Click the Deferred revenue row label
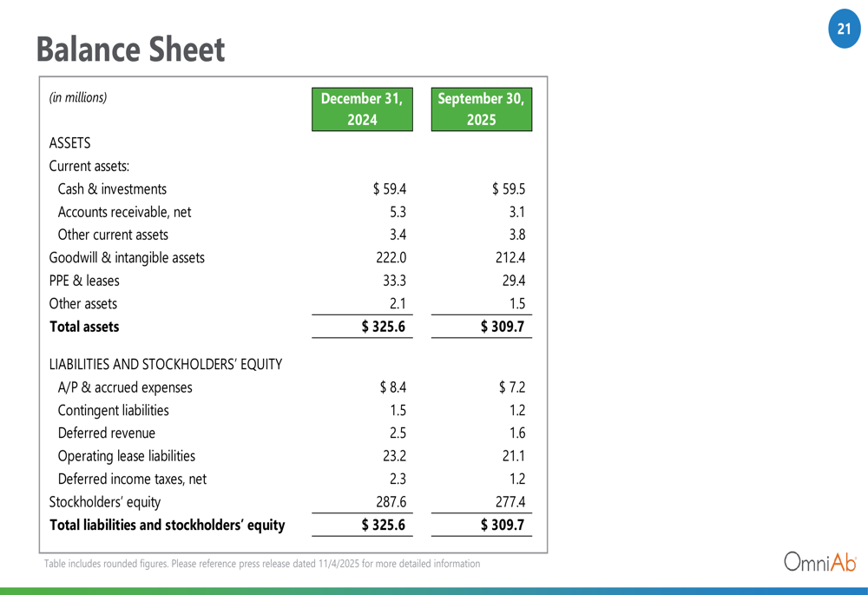 tap(107, 433)
